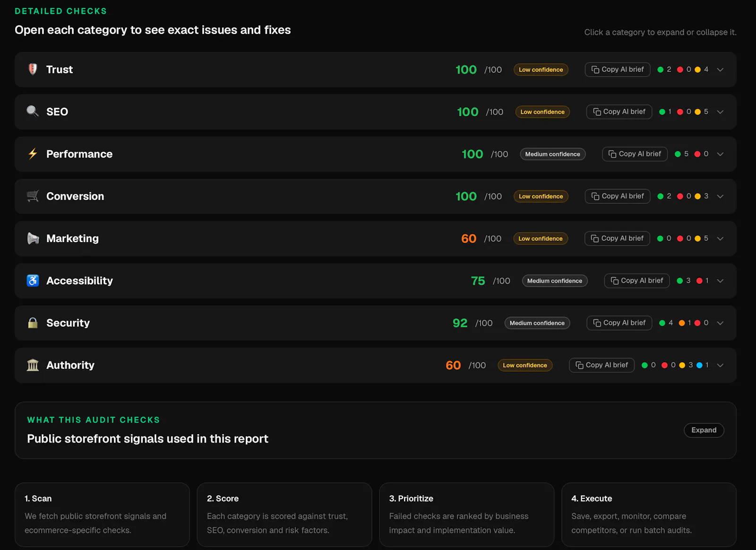
Task: Copy AI brief for Authority
Action: tap(601, 365)
